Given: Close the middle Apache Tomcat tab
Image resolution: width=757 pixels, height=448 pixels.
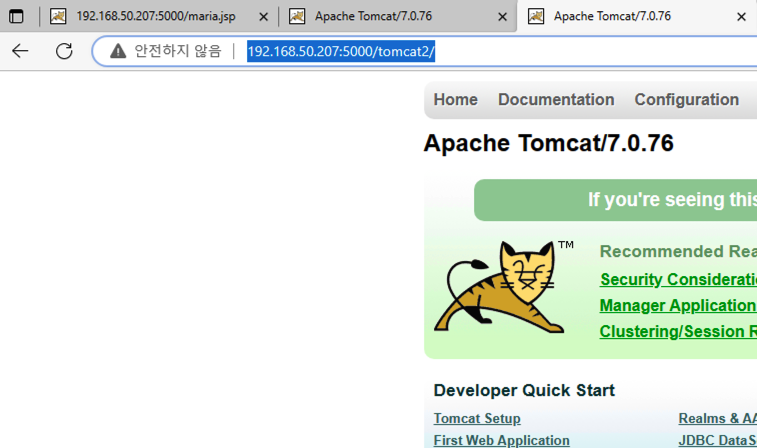Looking at the screenshot, I should pyautogui.click(x=502, y=17).
